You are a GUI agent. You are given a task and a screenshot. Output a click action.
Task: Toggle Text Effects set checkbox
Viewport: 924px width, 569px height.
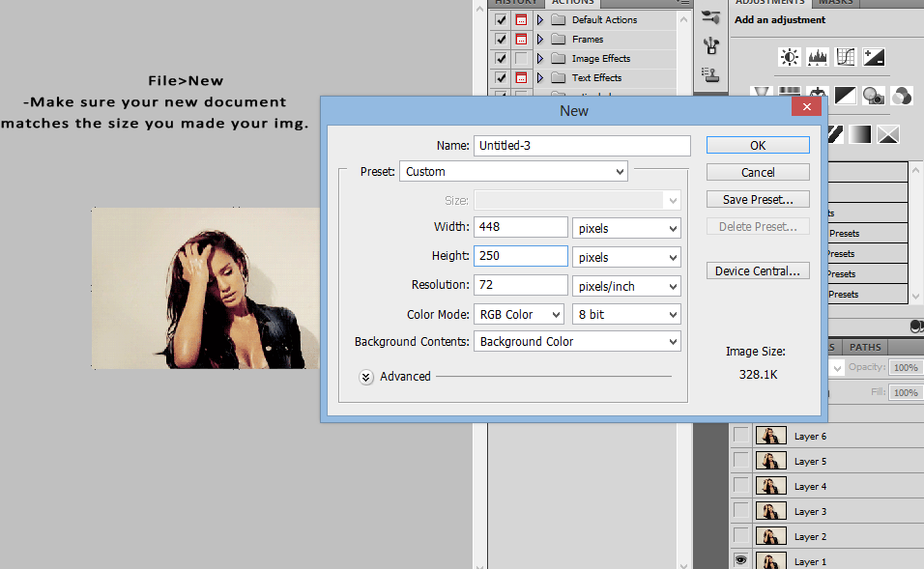point(501,77)
